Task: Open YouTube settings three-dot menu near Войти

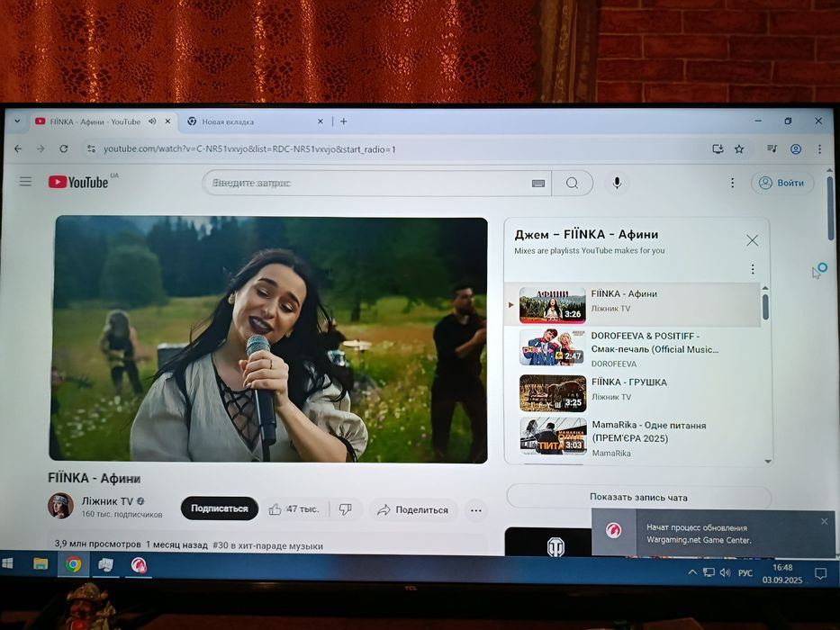Action: click(732, 183)
